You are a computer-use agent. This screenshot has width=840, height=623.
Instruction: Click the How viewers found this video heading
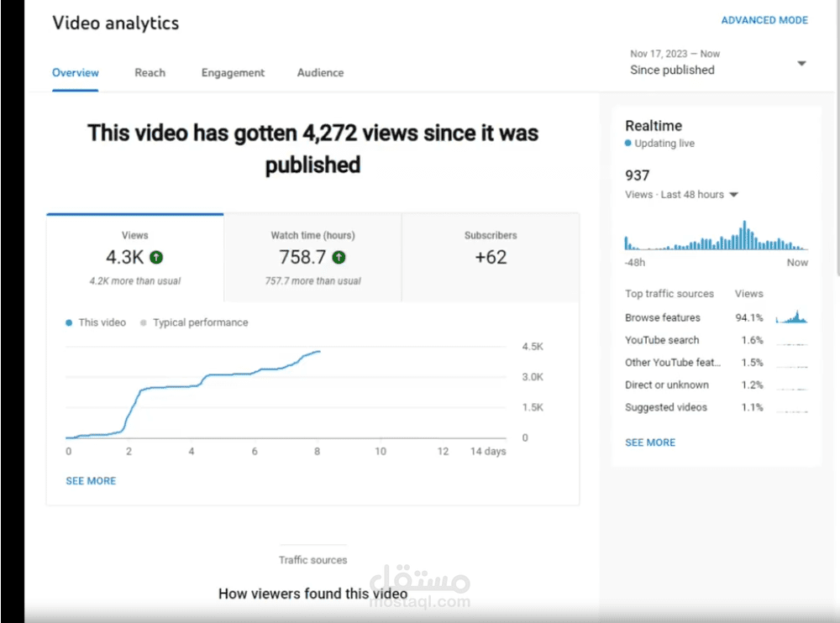(x=312, y=594)
